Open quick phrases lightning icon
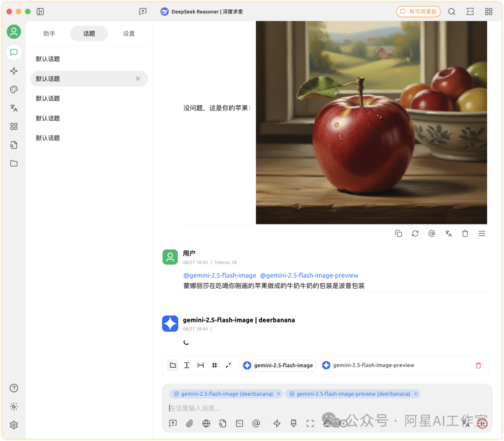This screenshot has width=504, height=441. 277,424
